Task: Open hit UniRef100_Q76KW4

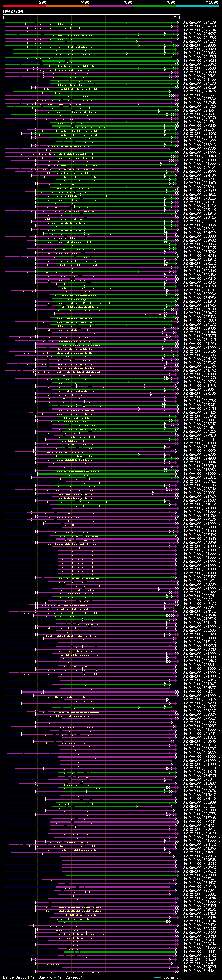Action: [x=199, y=30]
